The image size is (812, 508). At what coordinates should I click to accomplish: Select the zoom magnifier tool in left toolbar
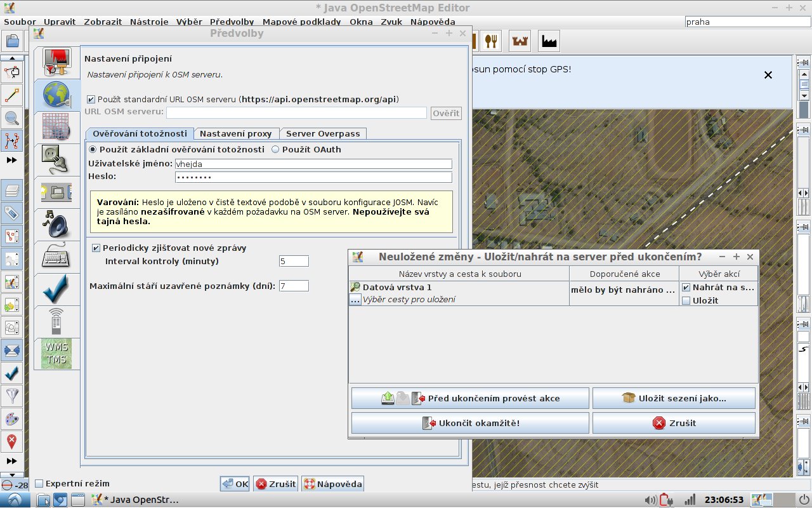11,117
